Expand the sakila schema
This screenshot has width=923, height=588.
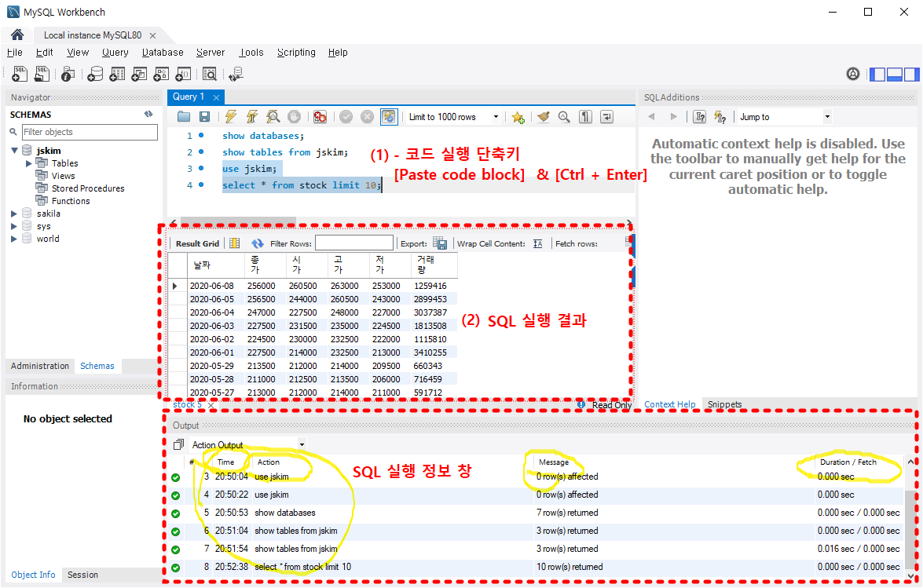(x=14, y=214)
